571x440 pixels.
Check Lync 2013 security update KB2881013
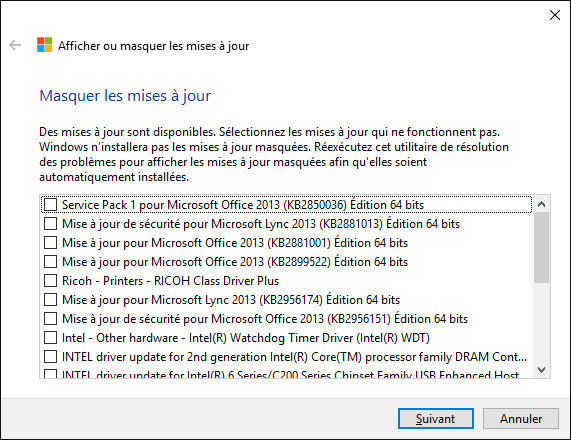pos(50,224)
